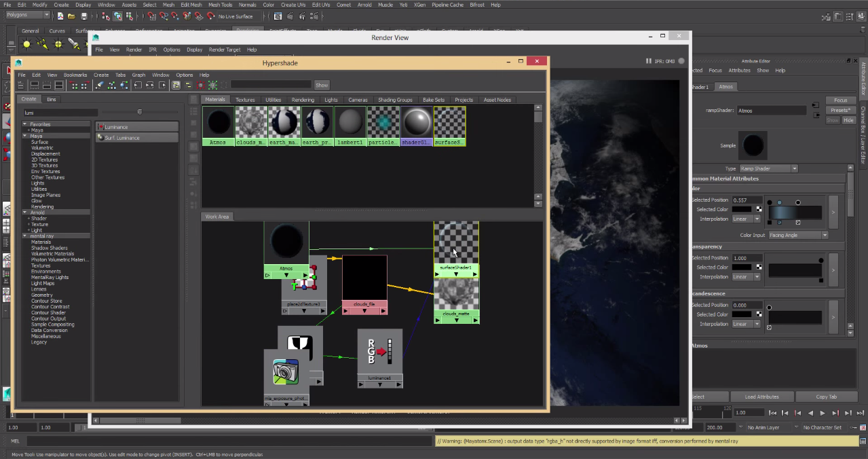Collapse the Arnold category in Create panel
The height and width of the screenshot is (459, 868).
click(x=25, y=213)
